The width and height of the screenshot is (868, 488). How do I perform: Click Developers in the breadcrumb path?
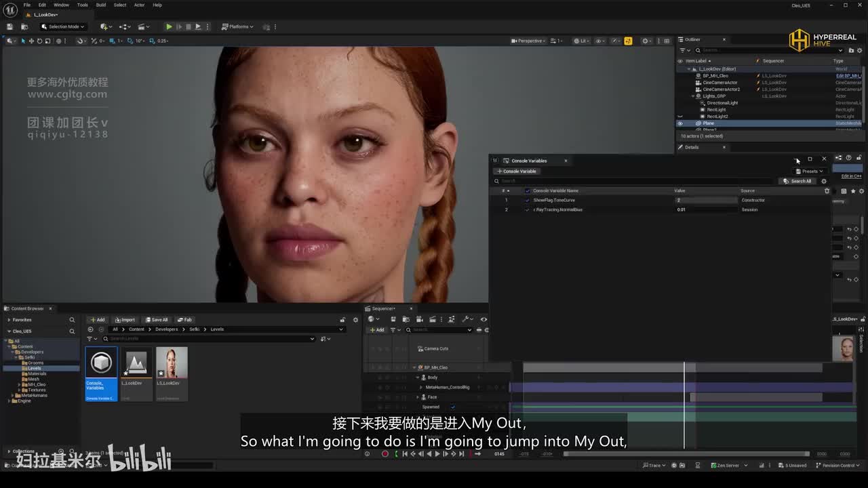tap(166, 329)
